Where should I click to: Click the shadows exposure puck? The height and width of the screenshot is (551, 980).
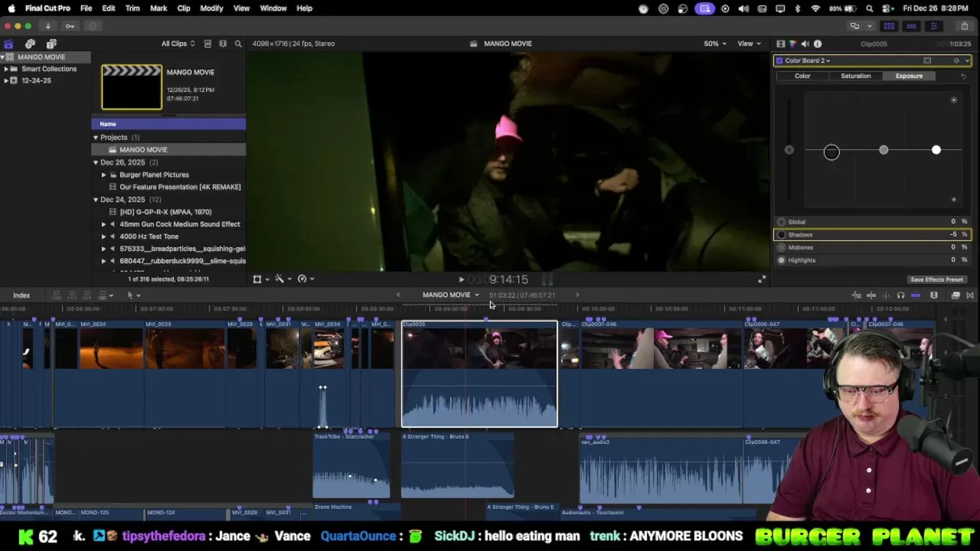pos(831,152)
